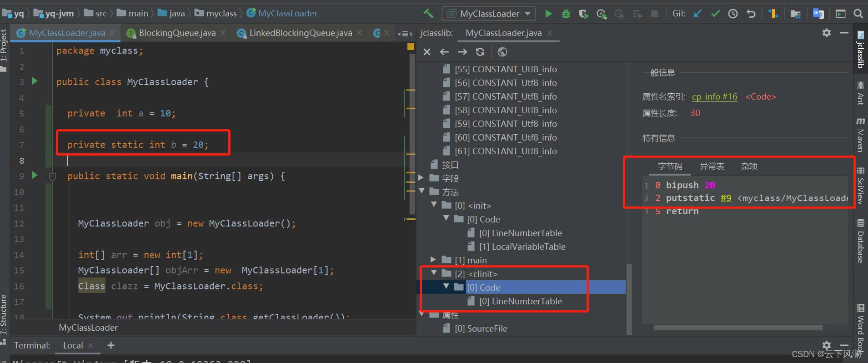Image resolution: width=868 pixels, height=363 pixels.
Task: Collapse the [2] <clinit> method node
Action: 434,273
